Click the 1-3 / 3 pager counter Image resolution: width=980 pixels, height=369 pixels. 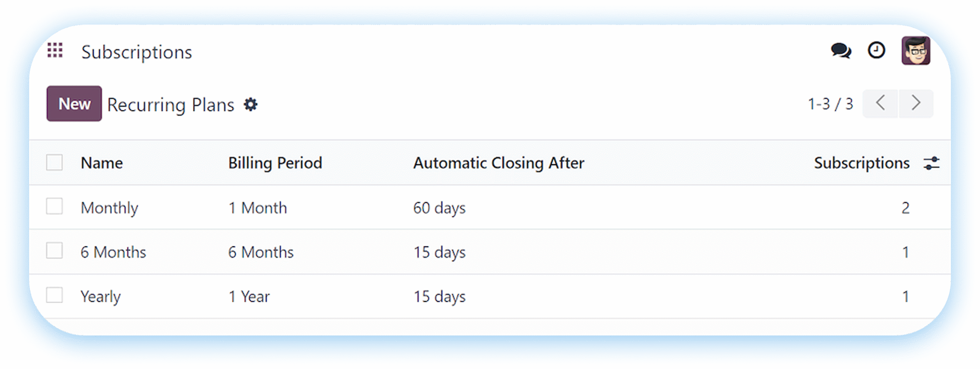tap(830, 104)
